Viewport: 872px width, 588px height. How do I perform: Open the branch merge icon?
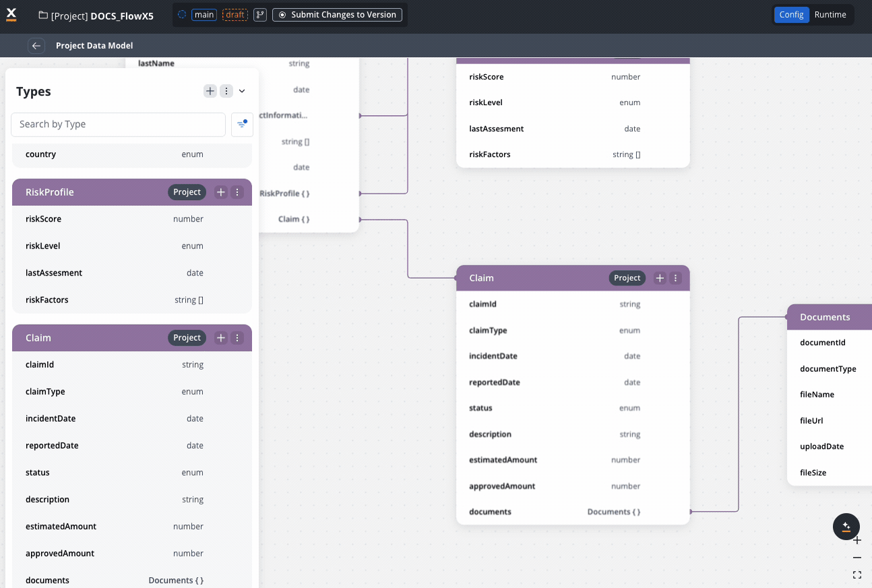pos(260,15)
